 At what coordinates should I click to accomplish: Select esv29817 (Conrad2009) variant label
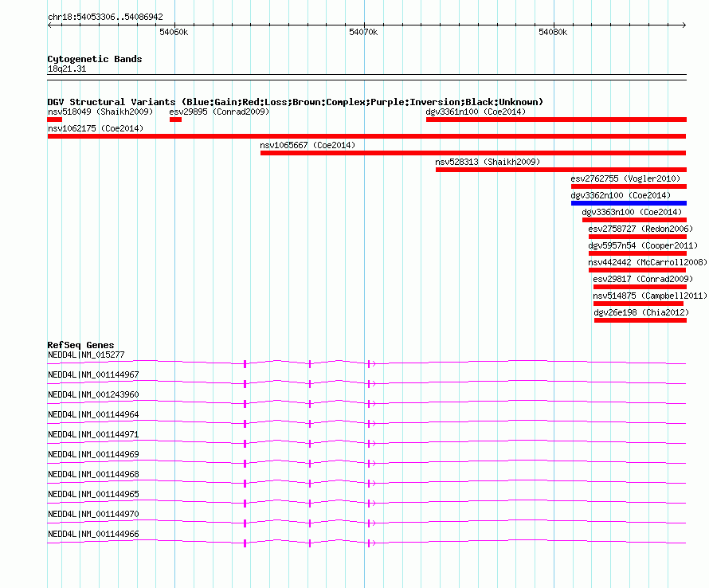click(643, 279)
